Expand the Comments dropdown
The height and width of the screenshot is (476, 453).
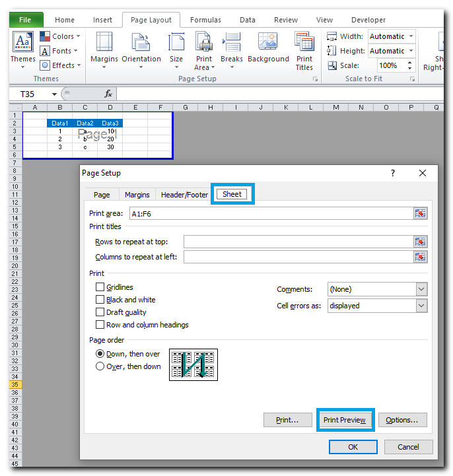(421, 289)
